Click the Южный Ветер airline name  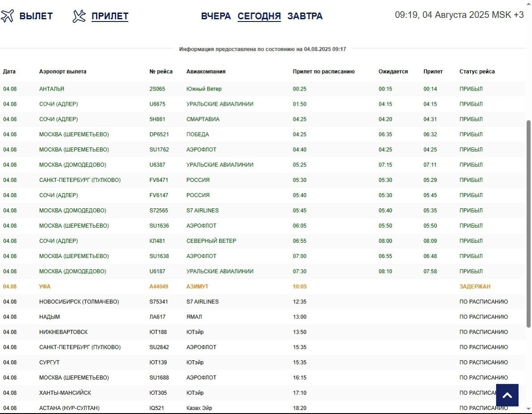coord(204,89)
